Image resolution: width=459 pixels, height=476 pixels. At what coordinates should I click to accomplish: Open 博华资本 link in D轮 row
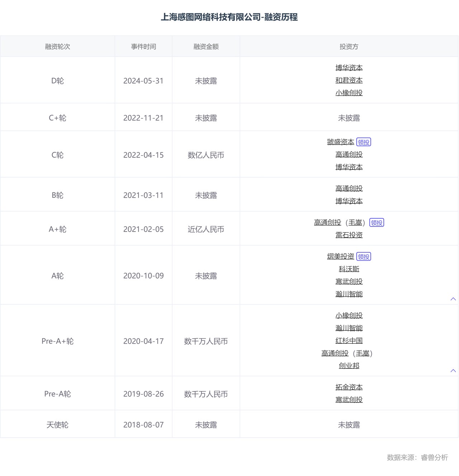(349, 68)
